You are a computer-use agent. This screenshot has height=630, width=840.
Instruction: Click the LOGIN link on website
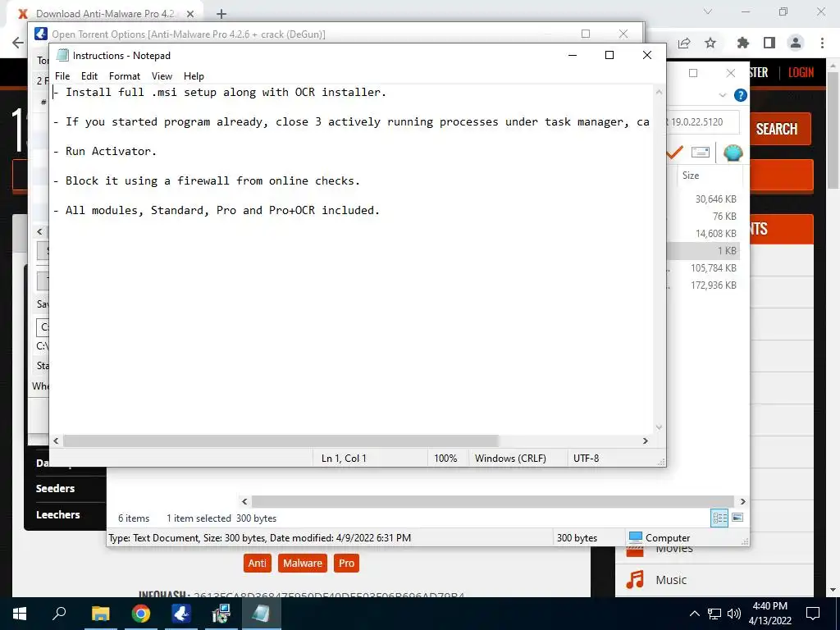click(x=801, y=72)
